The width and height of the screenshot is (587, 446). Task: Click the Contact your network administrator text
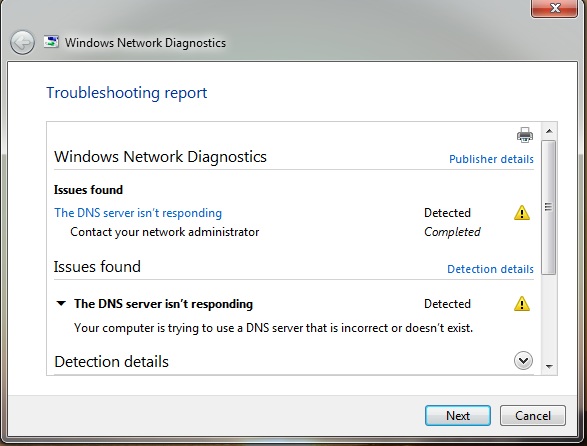click(165, 232)
